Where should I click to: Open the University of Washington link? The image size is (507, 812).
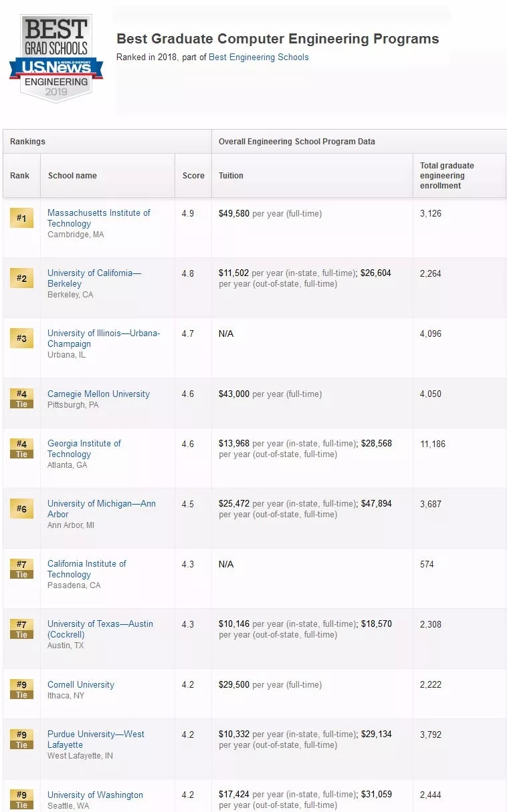coord(95,795)
